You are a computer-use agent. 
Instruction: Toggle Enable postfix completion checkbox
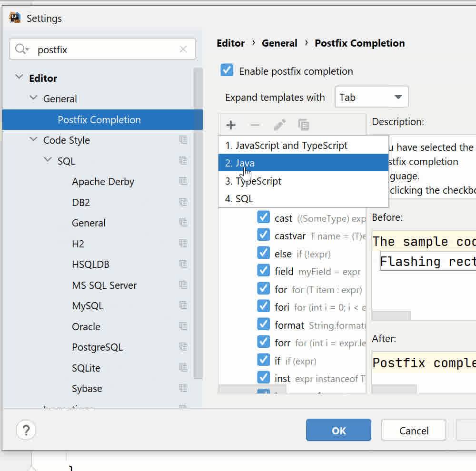(x=227, y=70)
